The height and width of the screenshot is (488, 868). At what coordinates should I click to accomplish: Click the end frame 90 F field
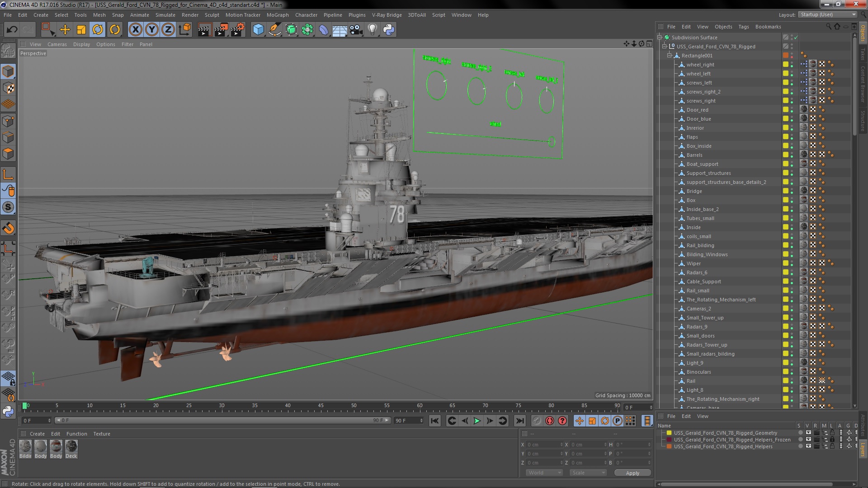(x=408, y=421)
